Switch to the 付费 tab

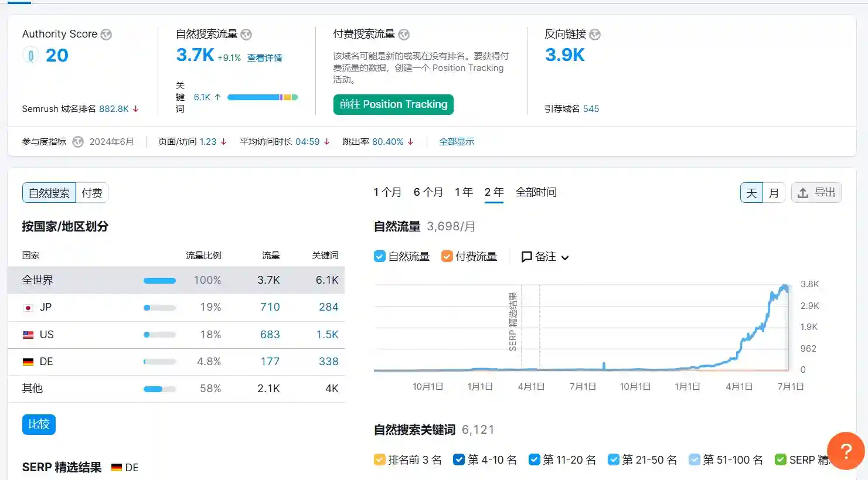point(91,192)
